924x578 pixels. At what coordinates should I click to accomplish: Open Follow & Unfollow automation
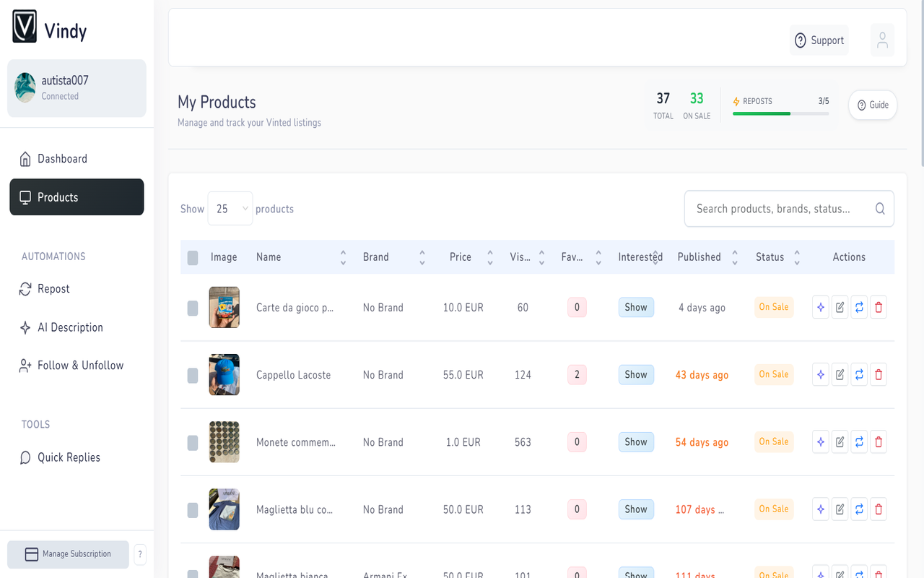(79, 365)
